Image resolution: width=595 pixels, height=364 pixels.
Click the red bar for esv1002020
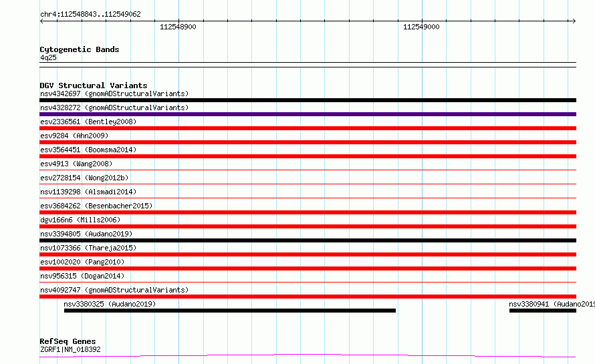click(308, 268)
